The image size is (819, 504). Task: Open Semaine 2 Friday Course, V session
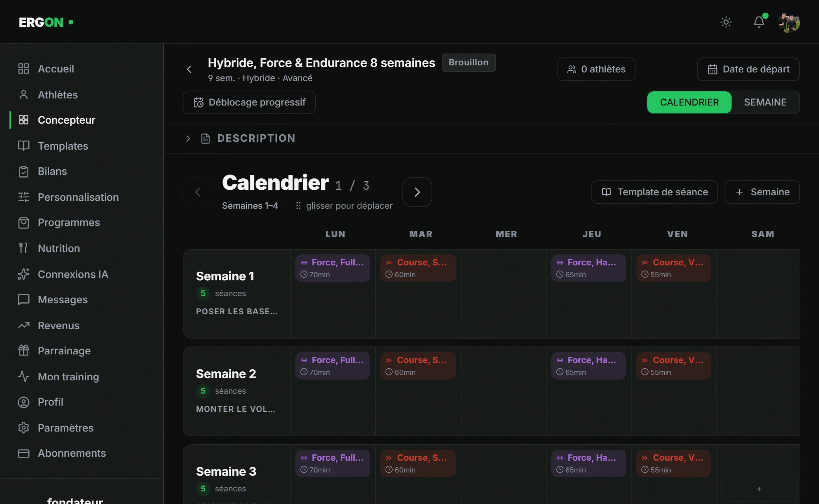pyautogui.click(x=674, y=366)
